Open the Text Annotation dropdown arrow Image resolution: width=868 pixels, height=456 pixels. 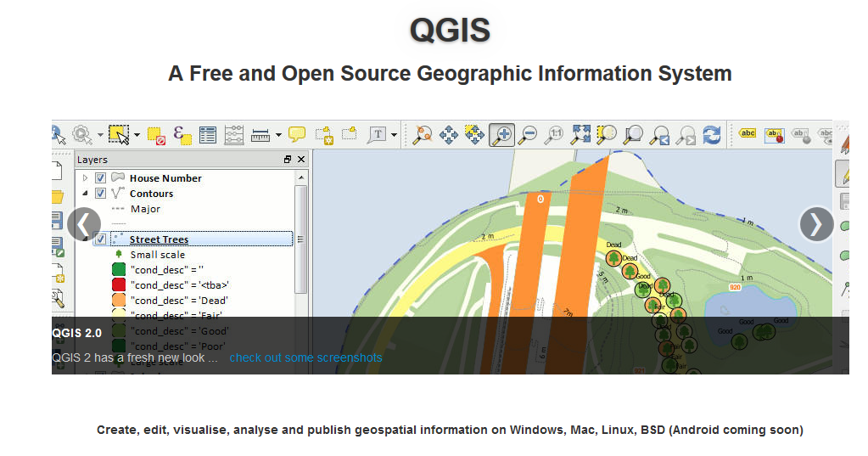394,135
